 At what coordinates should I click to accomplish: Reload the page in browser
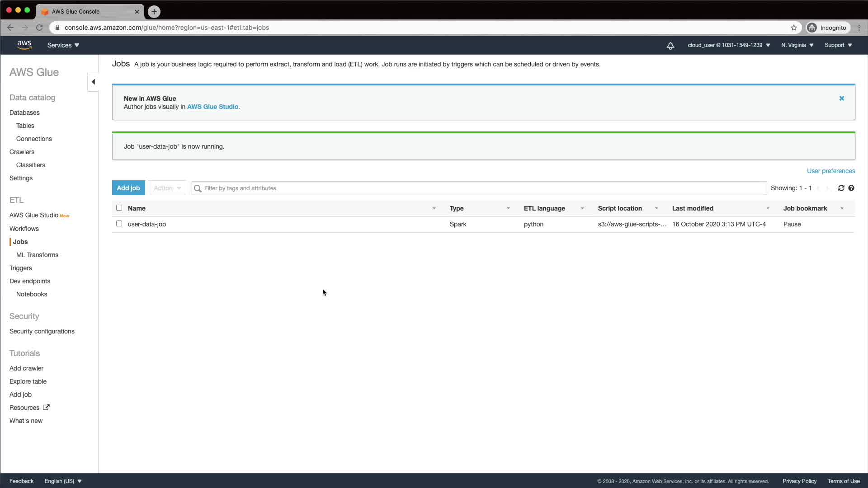[x=39, y=28]
